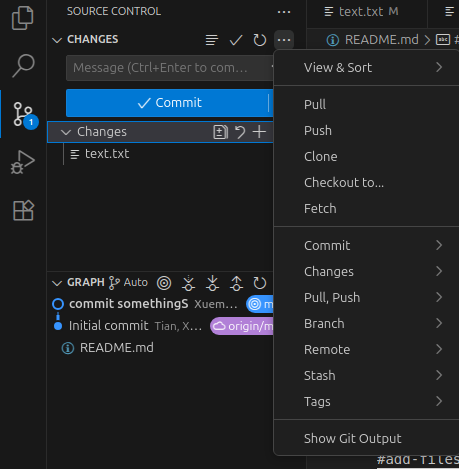Open the Remote submenu
The height and width of the screenshot is (469, 459).
(366, 350)
